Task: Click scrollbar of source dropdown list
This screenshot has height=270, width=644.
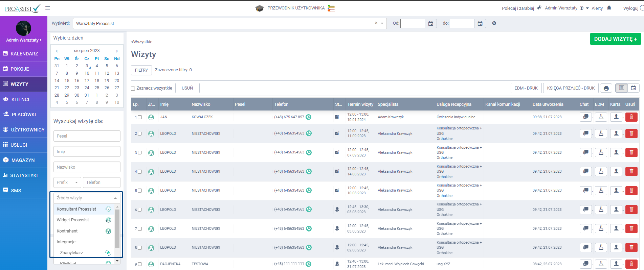Action: [117, 229]
